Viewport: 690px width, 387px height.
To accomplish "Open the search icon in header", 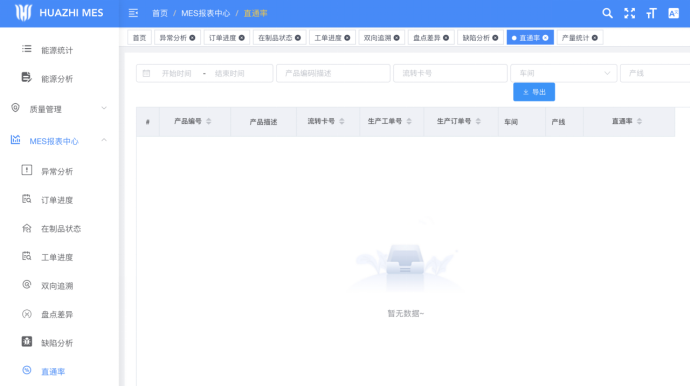I will [607, 13].
